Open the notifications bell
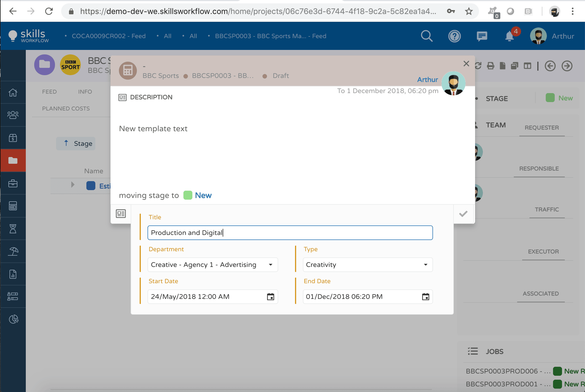 pyautogui.click(x=510, y=36)
